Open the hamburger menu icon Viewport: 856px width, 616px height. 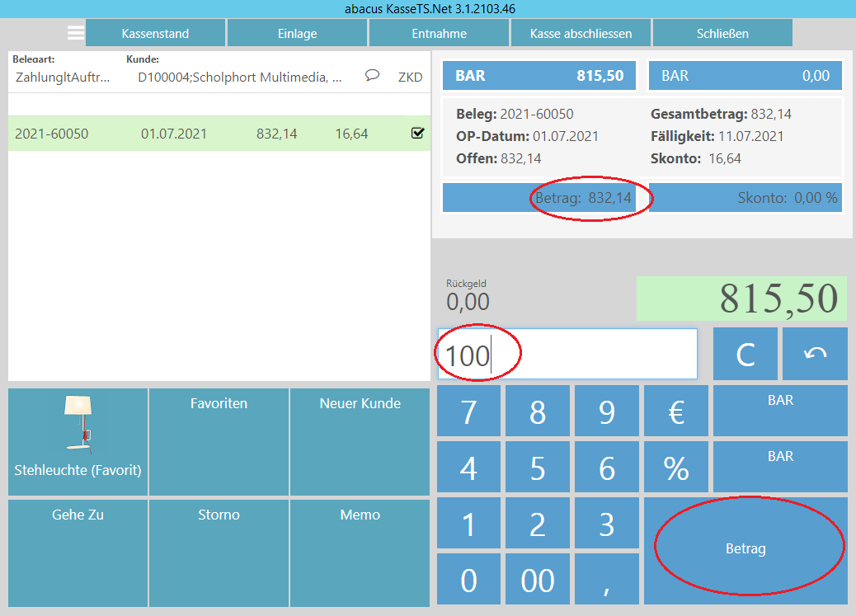click(x=76, y=33)
